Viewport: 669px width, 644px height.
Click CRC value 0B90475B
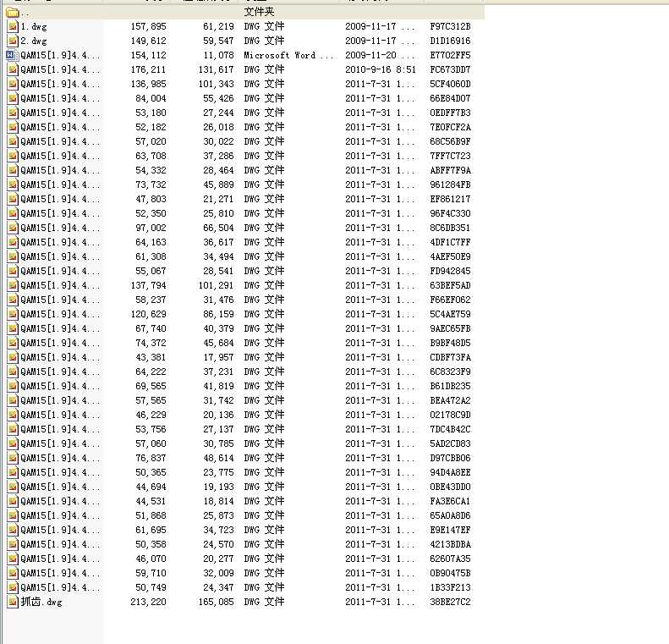point(450,573)
